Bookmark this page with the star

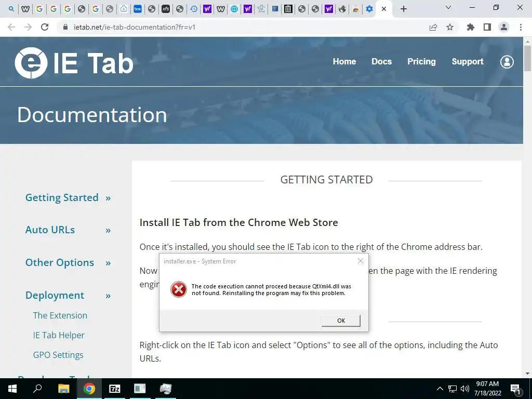click(x=450, y=27)
